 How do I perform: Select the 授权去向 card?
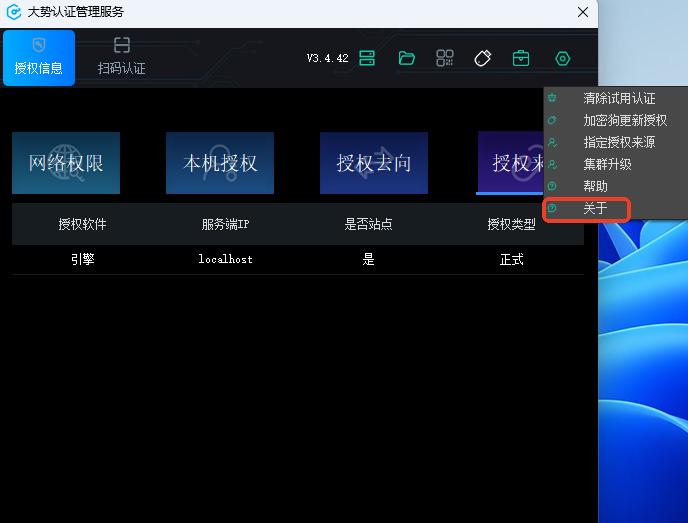(374, 163)
